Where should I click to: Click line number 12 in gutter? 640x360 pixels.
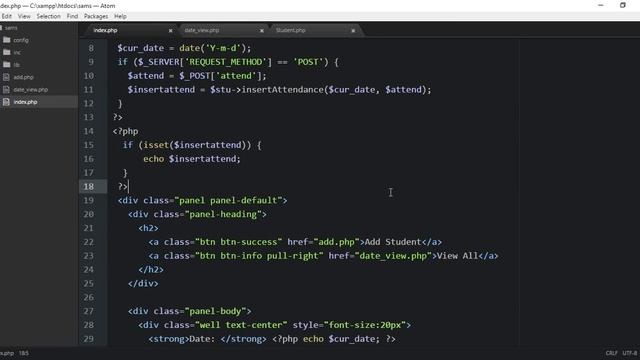click(89, 103)
